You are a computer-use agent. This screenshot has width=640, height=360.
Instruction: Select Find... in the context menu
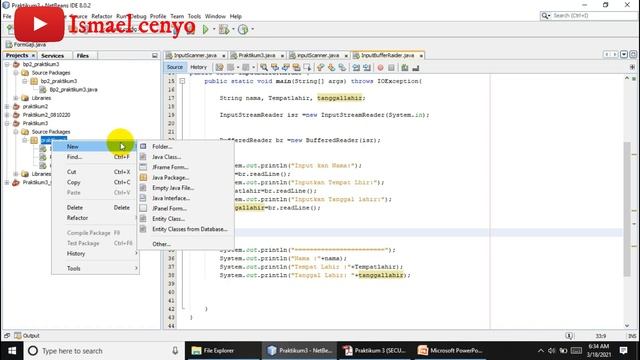[96, 157]
